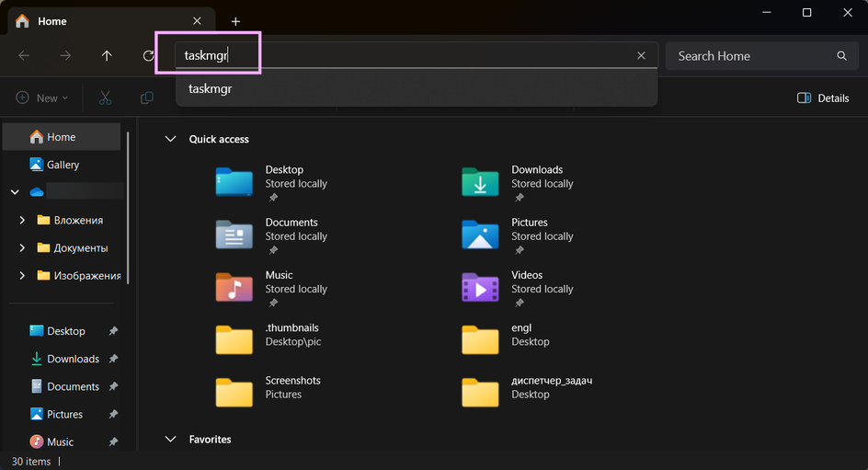868x470 pixels.
Task: Expand the Документы folder
Action: click(22, 247)
